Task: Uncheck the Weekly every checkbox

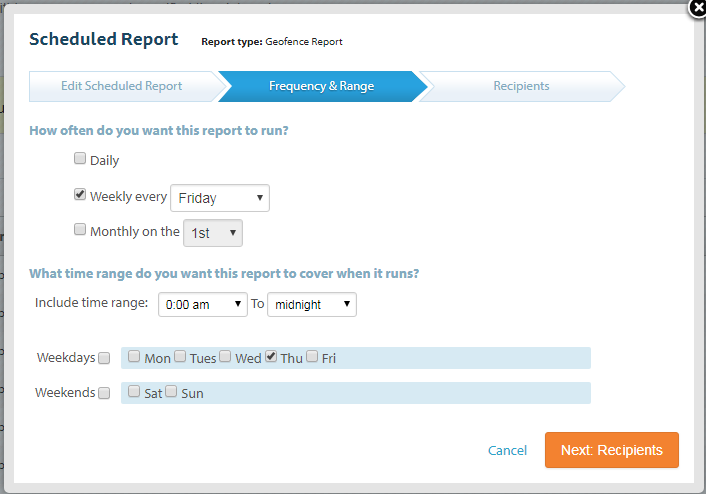Action: click(80, 195)
